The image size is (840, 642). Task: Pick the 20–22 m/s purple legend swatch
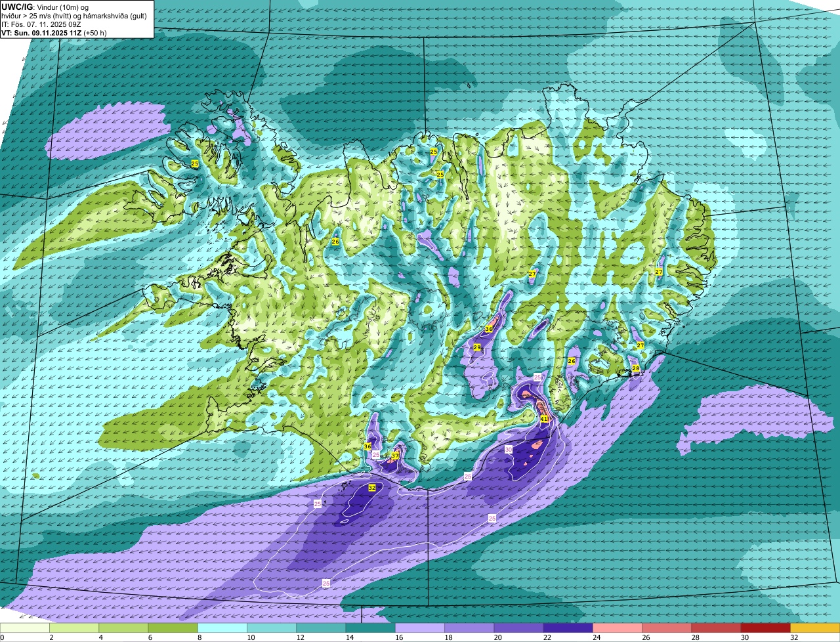tap(518, 628)
